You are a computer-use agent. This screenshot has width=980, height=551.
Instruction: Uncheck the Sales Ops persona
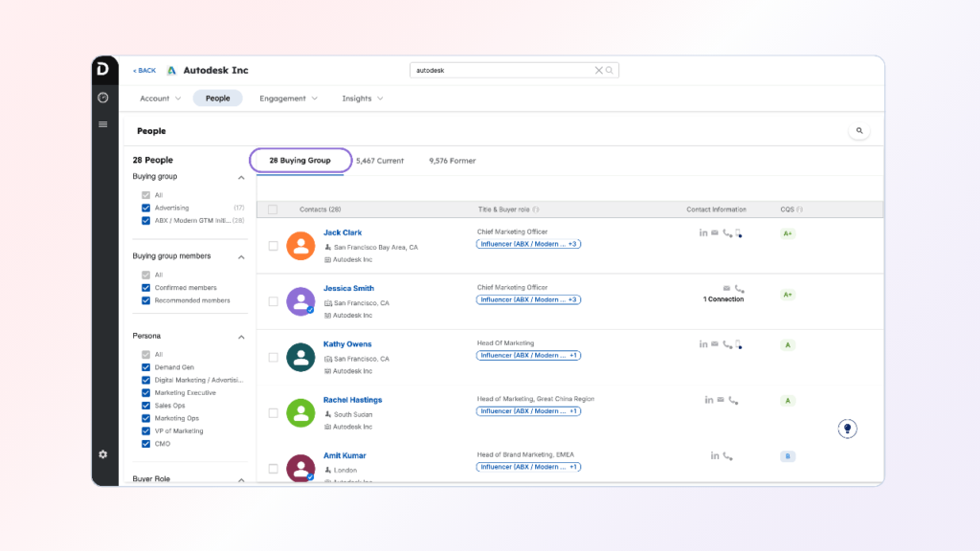click(x=145, y=406)
